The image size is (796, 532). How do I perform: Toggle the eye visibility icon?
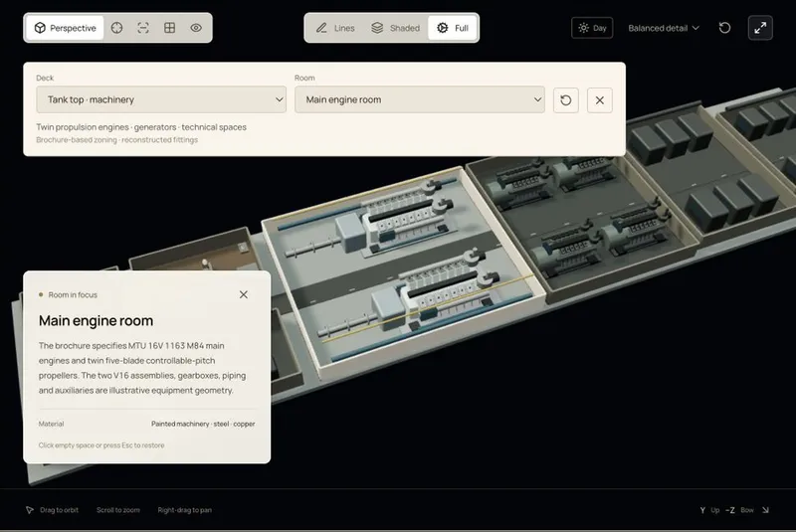pos(196,28)
